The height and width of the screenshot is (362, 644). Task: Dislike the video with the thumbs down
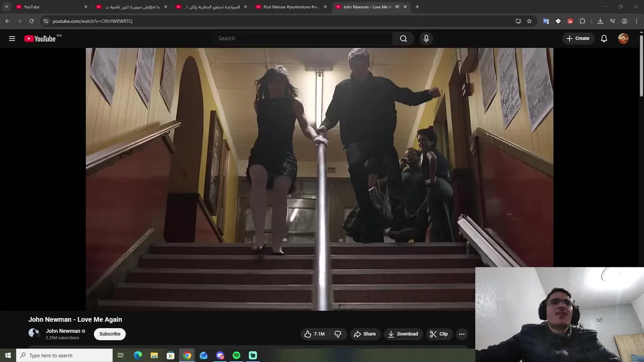click(338, 334)
